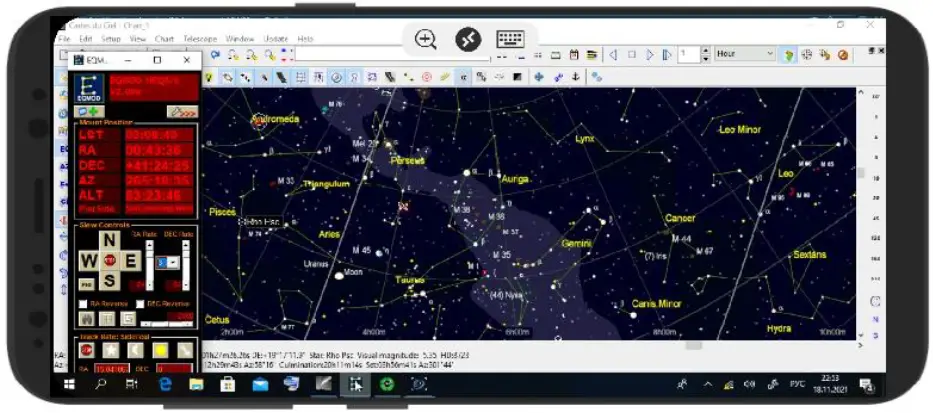
Task: Click the Moon on the sky chart
Action: point(339,276)
